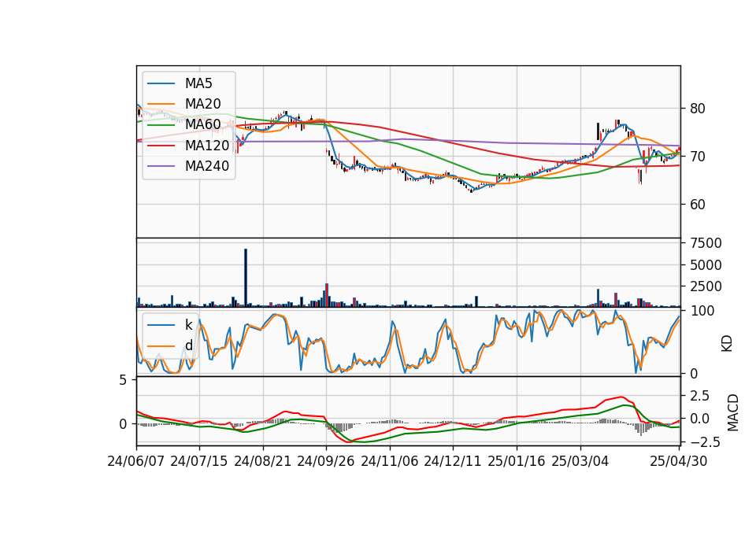
Task: Click the KD axis title
Action: pos(727,344)
